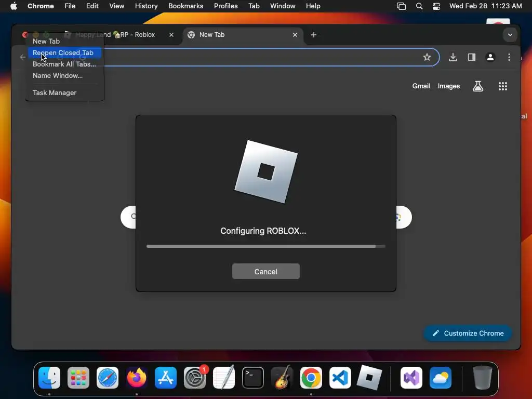Click the Configuring ROBLOX progress bar
Screen dimensions: 532x399
coord(265,246)
